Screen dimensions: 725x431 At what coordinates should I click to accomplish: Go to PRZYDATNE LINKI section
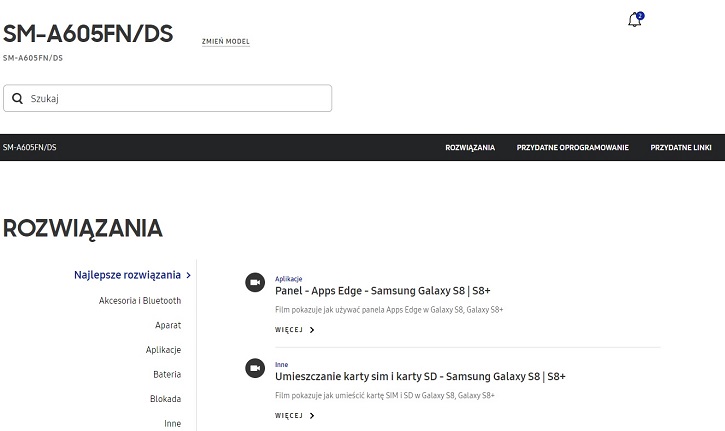pos(680,148)
